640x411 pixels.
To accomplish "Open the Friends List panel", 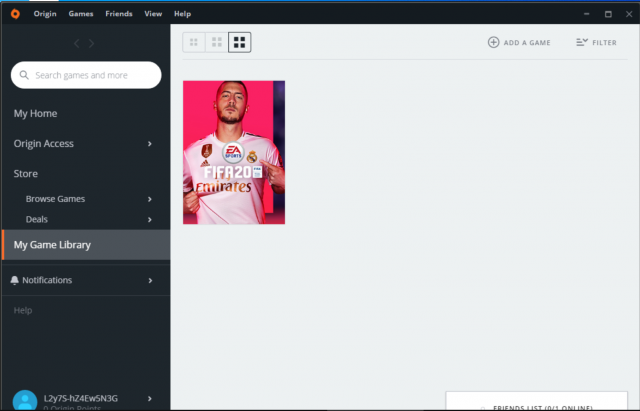I will (x=536, y=402).
